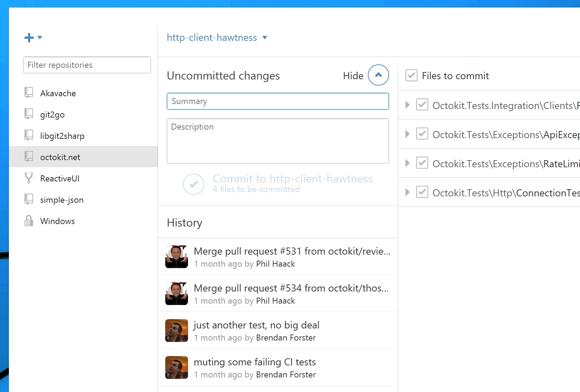580x392 pixels.
Task: Toggle checkbox for Exceptions\RateLimi file
Action: [x=422, y=163]
